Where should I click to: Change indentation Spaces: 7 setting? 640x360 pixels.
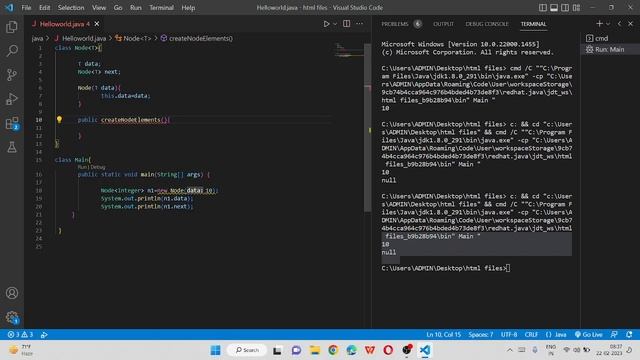coord(480,334)
